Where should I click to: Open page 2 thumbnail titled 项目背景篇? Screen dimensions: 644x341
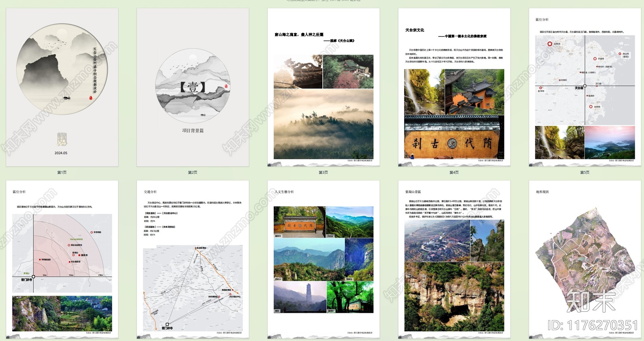193,87
